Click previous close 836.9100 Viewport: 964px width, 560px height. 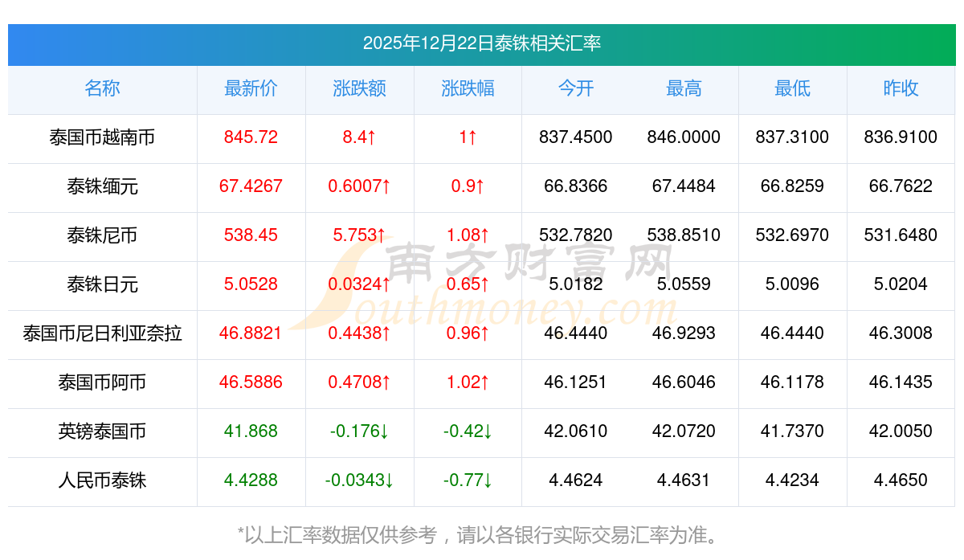901,138
